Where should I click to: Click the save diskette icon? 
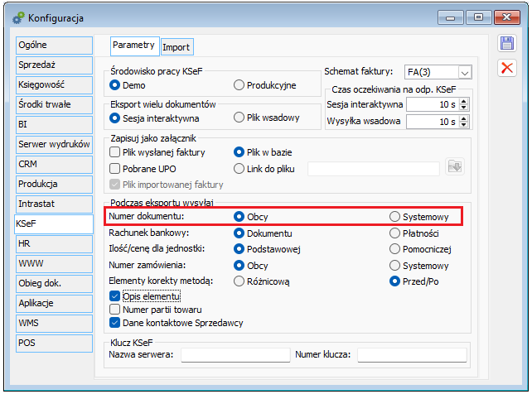(506, 45)
